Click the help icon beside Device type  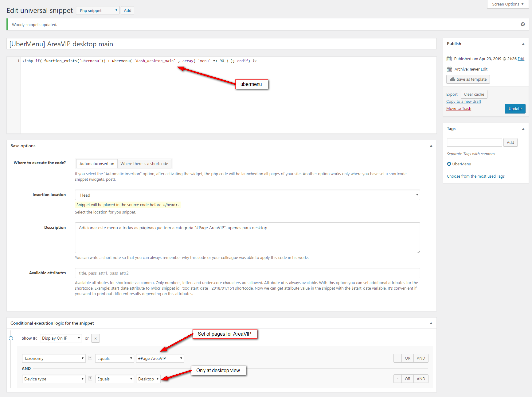tap(90, 379)
